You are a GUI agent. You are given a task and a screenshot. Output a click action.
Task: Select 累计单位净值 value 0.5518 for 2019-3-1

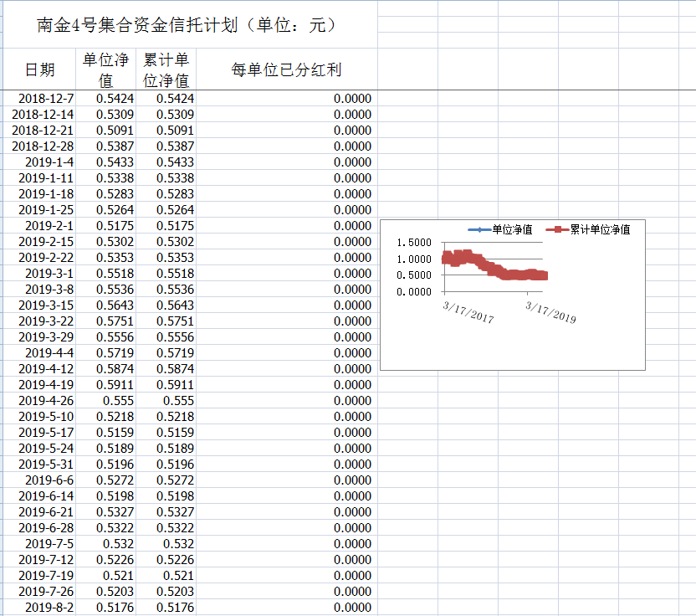(166, 274)
